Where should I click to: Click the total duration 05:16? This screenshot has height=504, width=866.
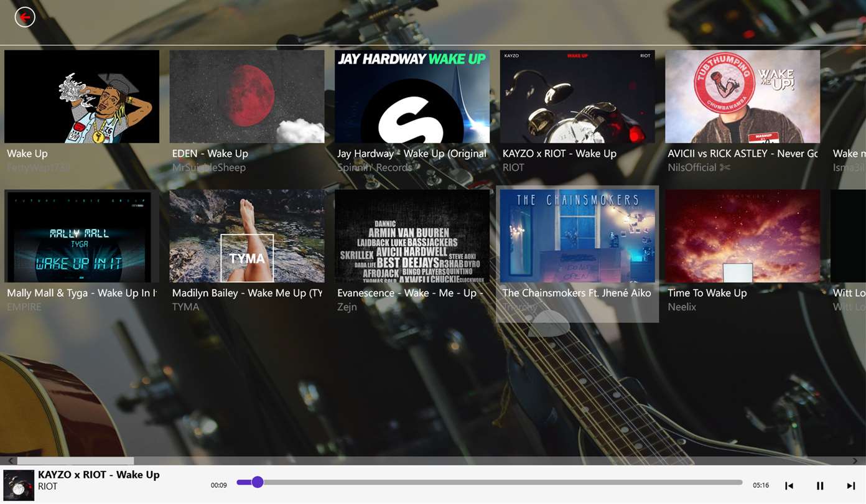coord(761,485)
